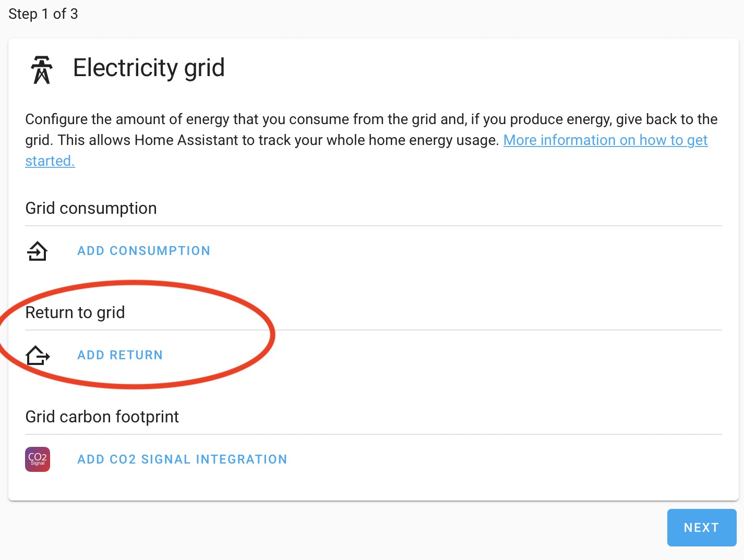744x560 pixels.
Task: Select the Return to grid section title
Action: coord(75,312)
